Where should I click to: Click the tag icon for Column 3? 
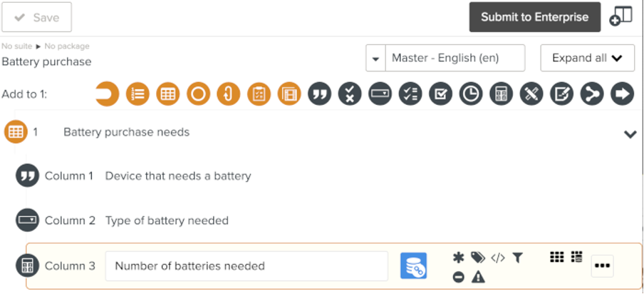pos(477,258)
